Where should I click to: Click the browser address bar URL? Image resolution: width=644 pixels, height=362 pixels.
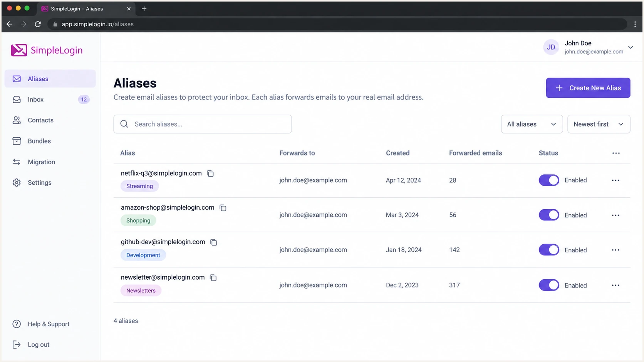click(x=98, y=24)
